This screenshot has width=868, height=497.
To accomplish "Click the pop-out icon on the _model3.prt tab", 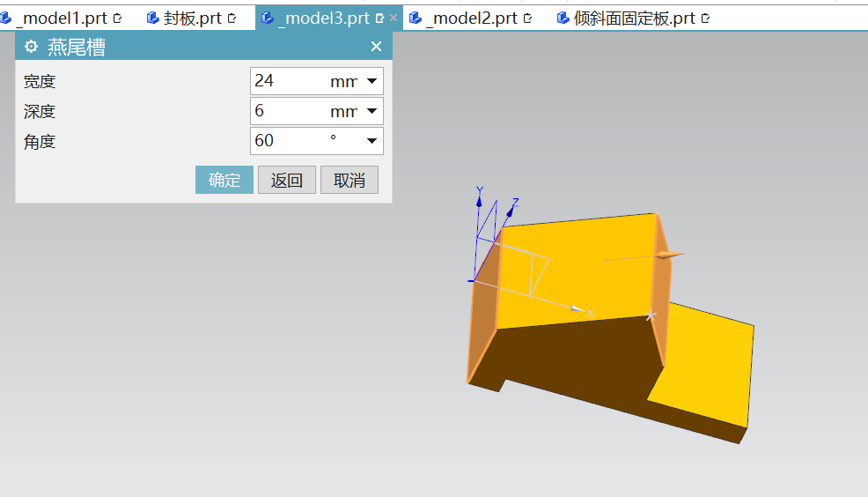I will [x=379, y=18].
